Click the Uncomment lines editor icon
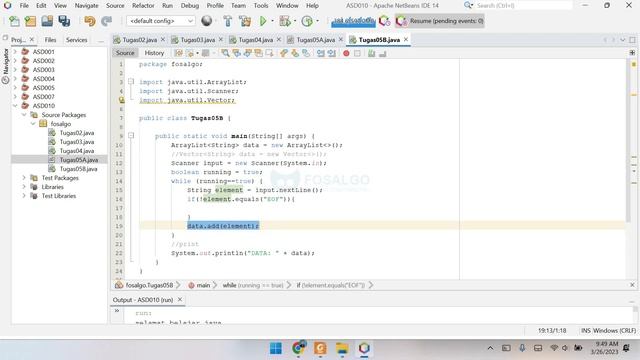Screen dimensions: 640x360 (x=382, y=53)
